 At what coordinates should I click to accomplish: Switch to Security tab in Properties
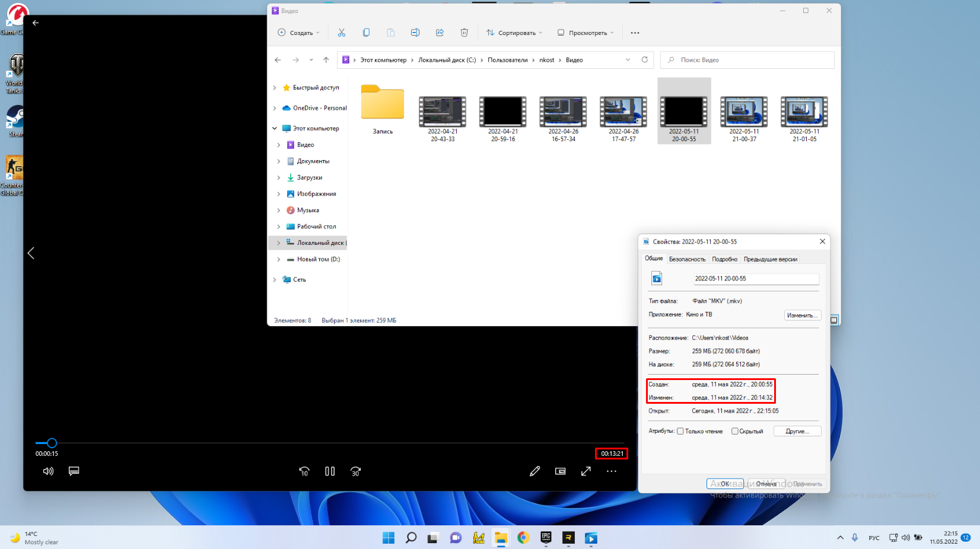(687, 259)
